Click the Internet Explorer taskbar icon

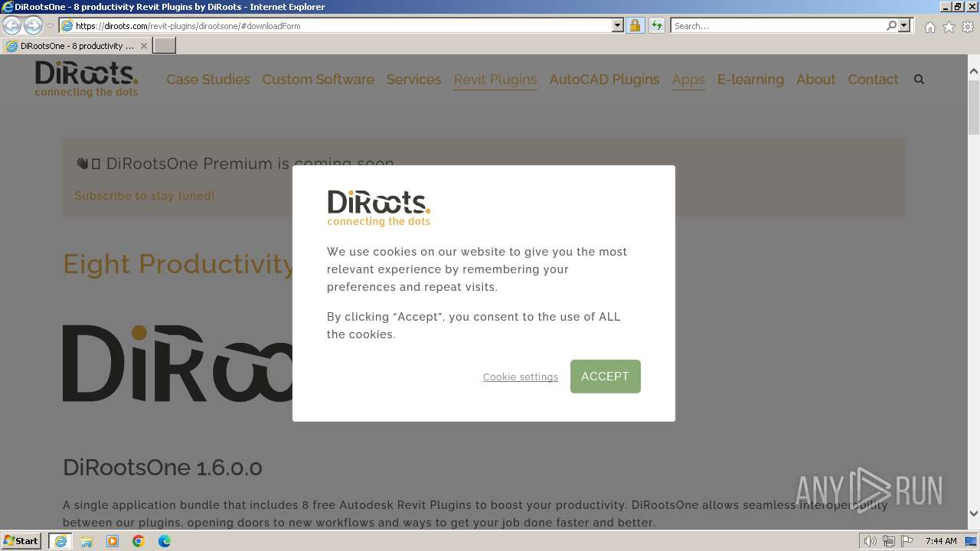tap(60, 541)
